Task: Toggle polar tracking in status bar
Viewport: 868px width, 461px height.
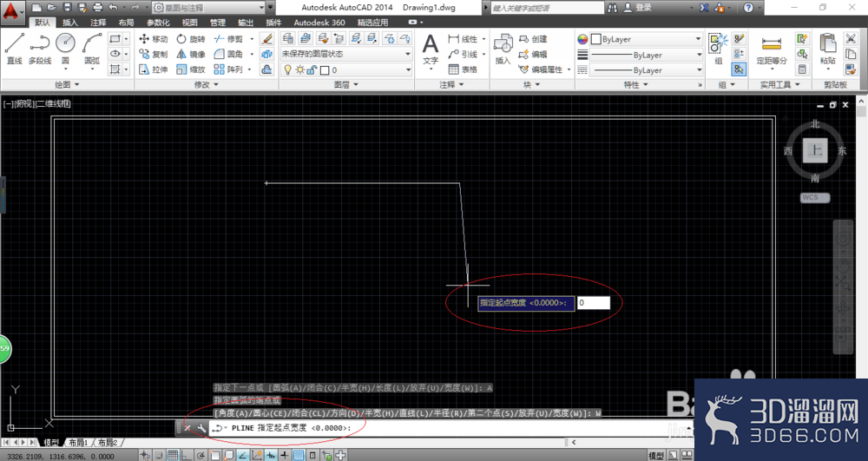Action: (201, 456)
